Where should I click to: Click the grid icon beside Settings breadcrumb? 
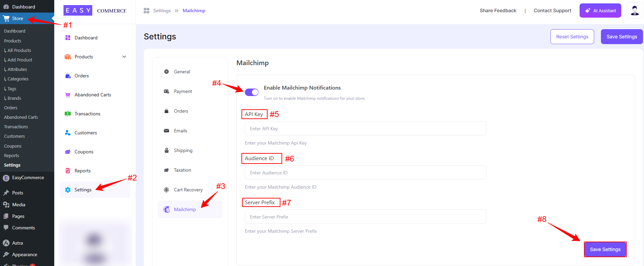[x=147, y=11]
